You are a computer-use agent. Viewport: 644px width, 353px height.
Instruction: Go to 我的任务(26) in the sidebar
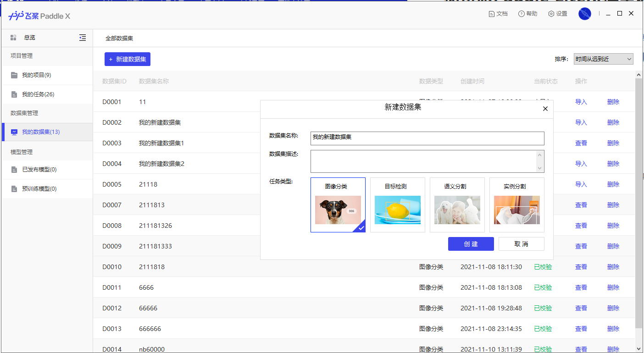(x=38, y=94)
